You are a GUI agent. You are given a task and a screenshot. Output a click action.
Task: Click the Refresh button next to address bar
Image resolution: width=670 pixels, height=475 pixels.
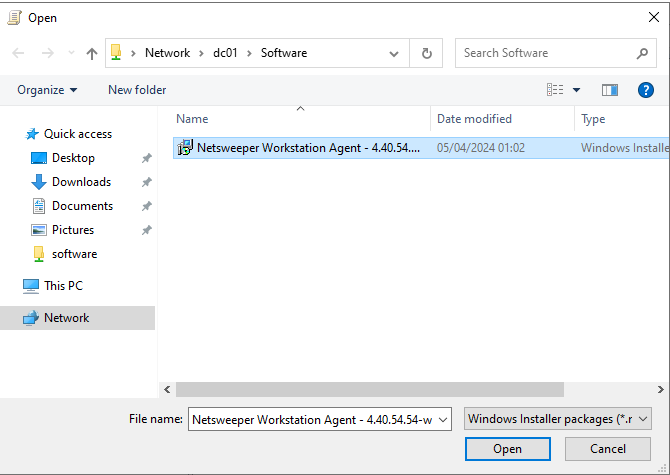pyautogui.click(x=427, y=53)
